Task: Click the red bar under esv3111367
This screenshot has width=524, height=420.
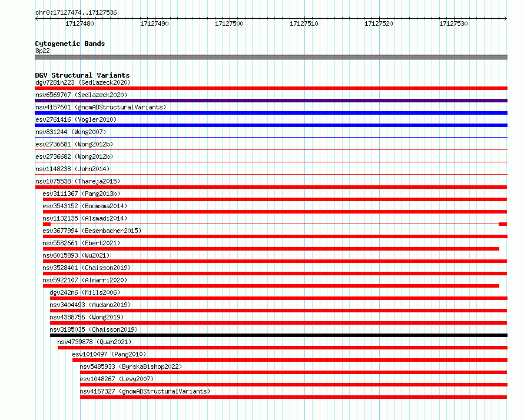Action: pyautogui.click(x=275, y=199)
